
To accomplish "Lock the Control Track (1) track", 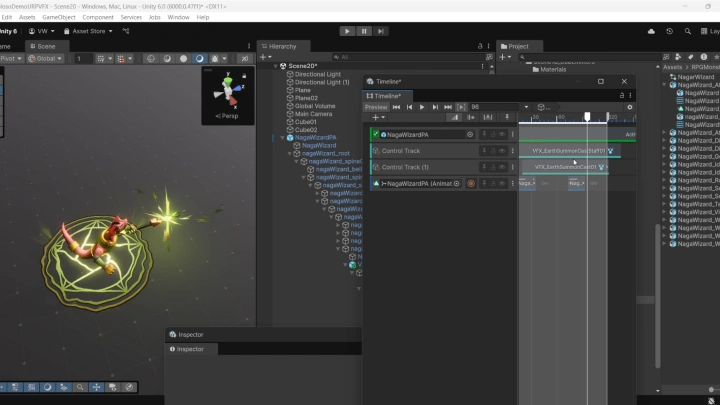I will click(x=493, y=167).
